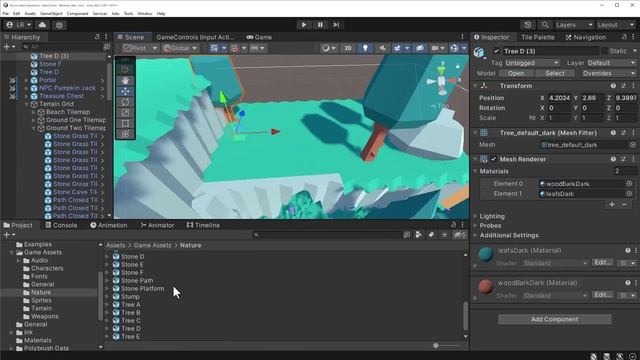Click the Add Component button

click(x=554, y=319)
